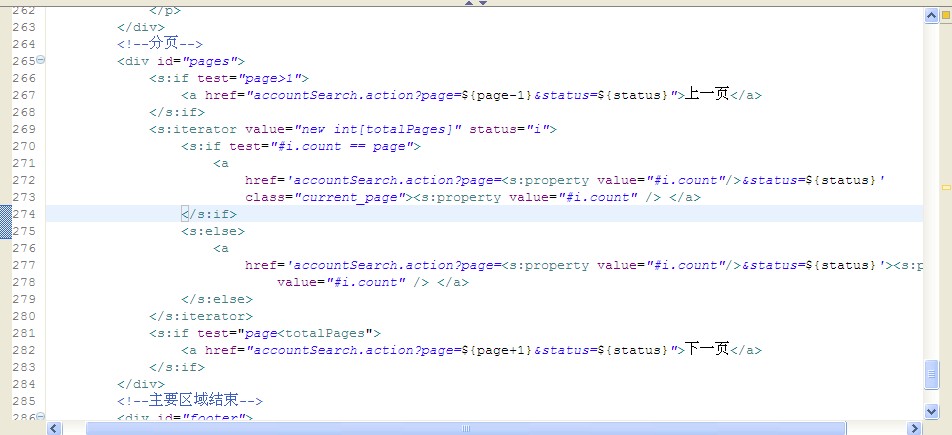
Task: Click the small down arrow at top sash
Action: pos(483,3)
